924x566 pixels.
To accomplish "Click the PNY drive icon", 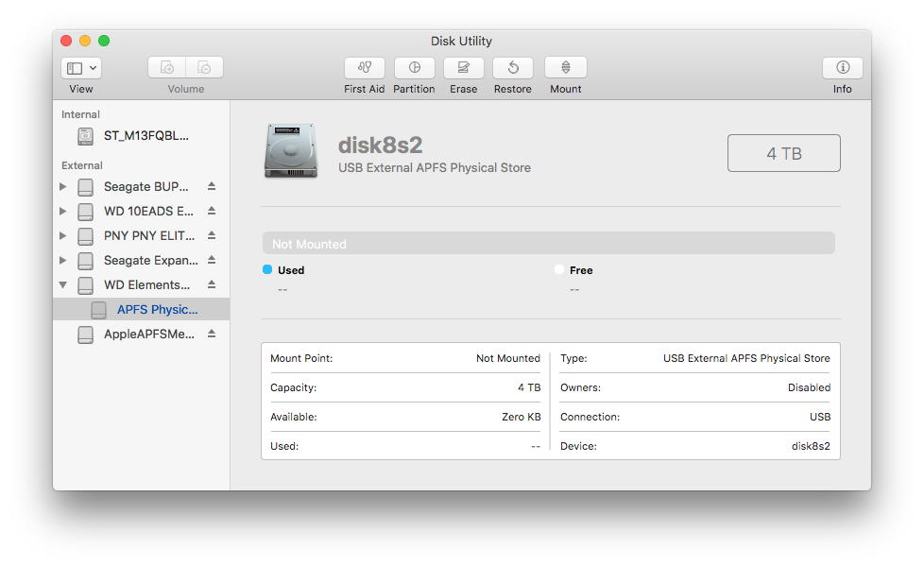I will click(85, 236).
